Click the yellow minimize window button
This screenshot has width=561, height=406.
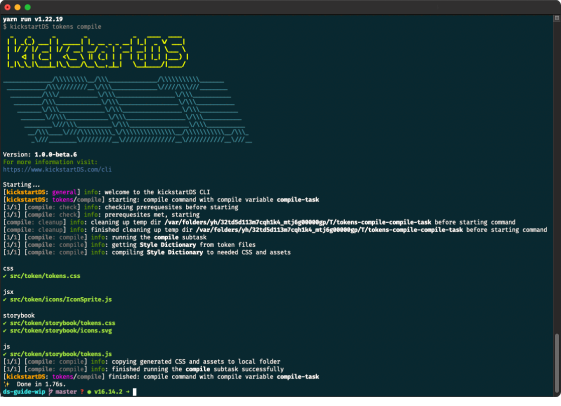[18, 7]
